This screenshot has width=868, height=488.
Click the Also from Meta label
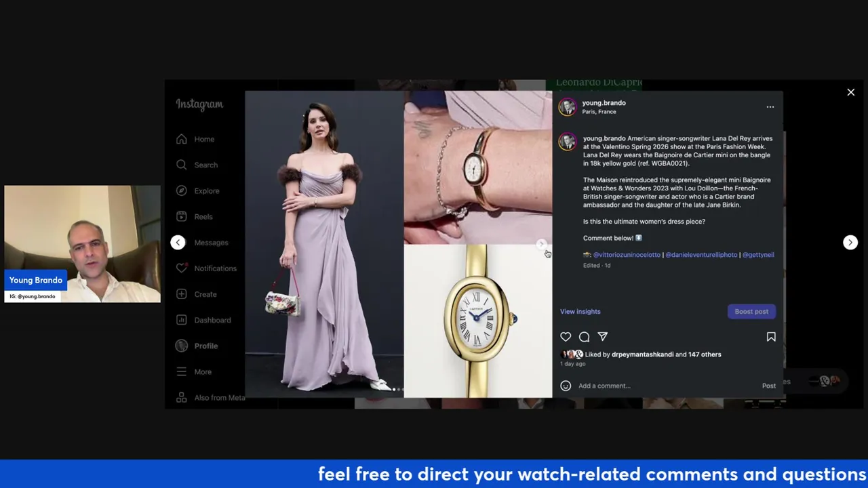pyautogui.click(x=220, y=397)
